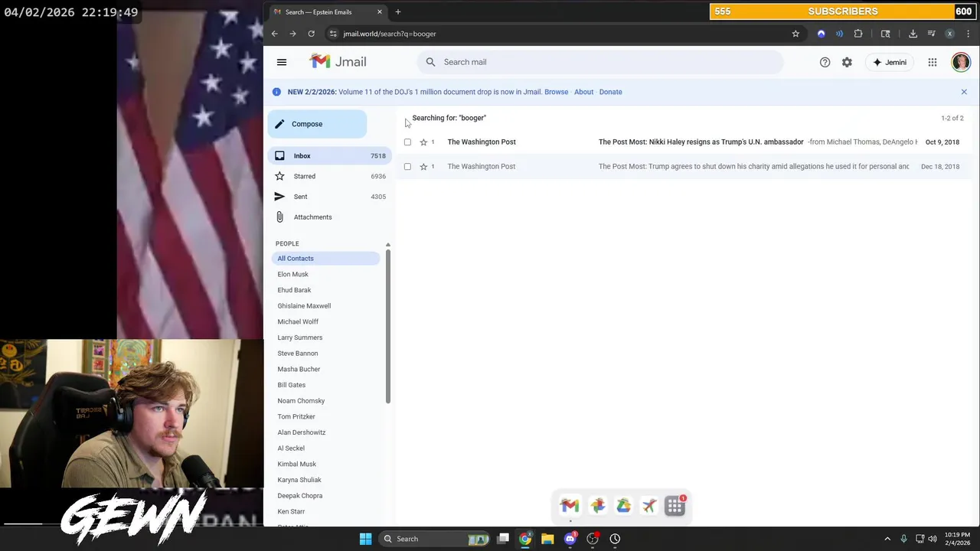The height and width of the screenshot is (551, 980).
Task: Bookmark this page with the star icon
Action: click(795, 34)
